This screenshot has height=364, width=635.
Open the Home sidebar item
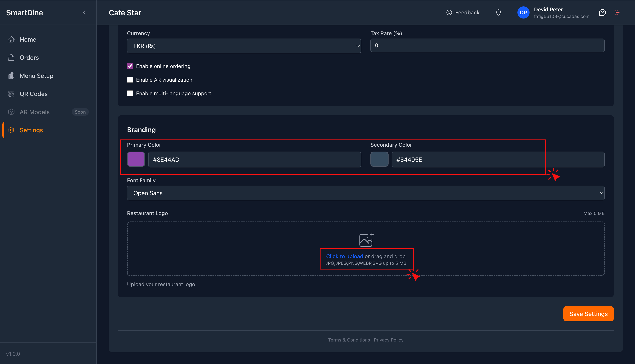tap(28, 39)
